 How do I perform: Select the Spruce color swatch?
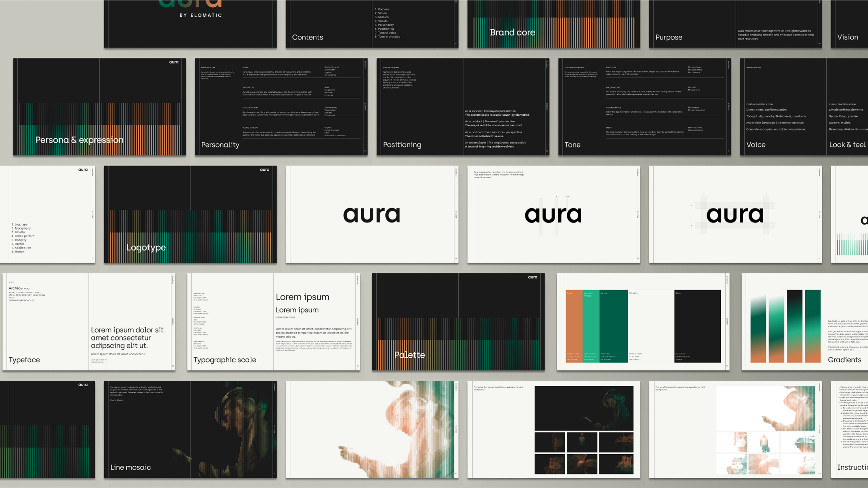[x=614, y=326]
